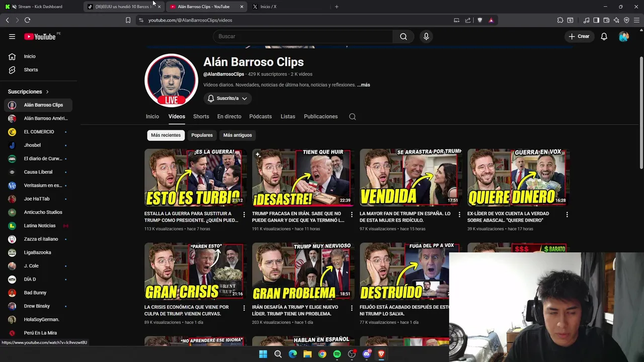The image size is (644, 362).
Task: Search within channel magnifier icon
Action: [x=352, y=117]
